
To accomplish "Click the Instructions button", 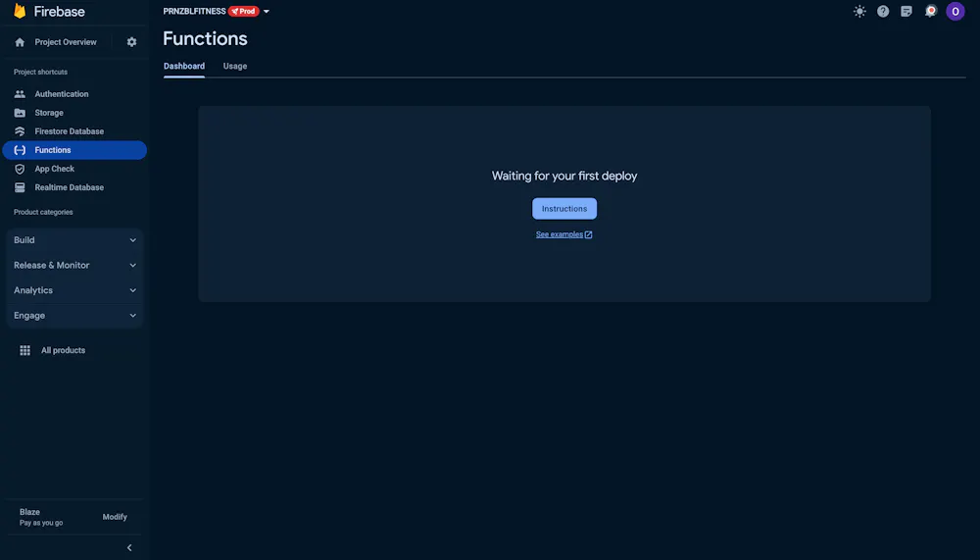I will pos(564,208).
